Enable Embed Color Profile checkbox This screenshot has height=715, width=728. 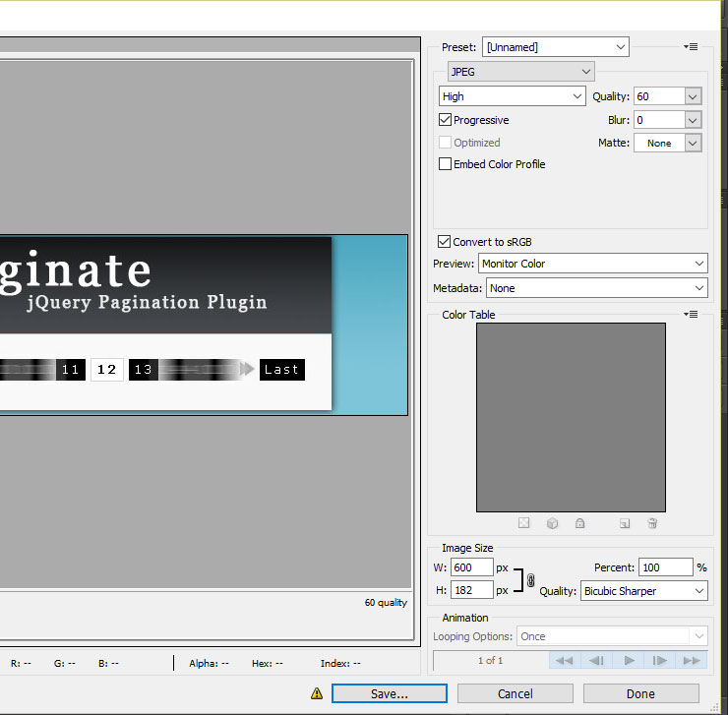pyautogui.click(x=445, y=164)
